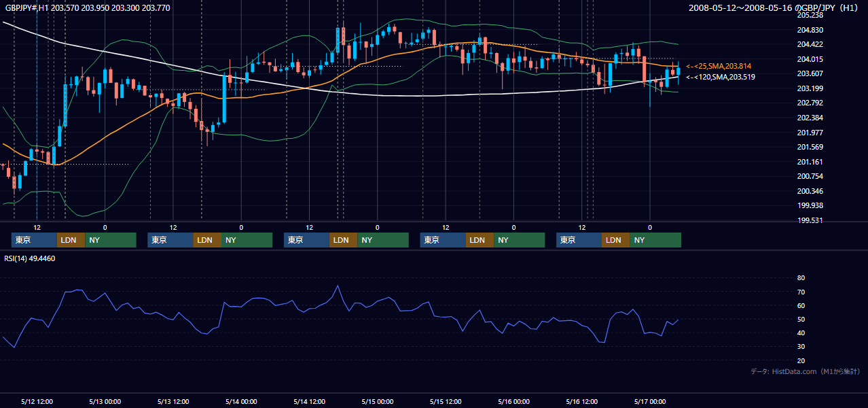
Task: Click the 5/12 12:00 time axis label
Action: pos(37,401)
